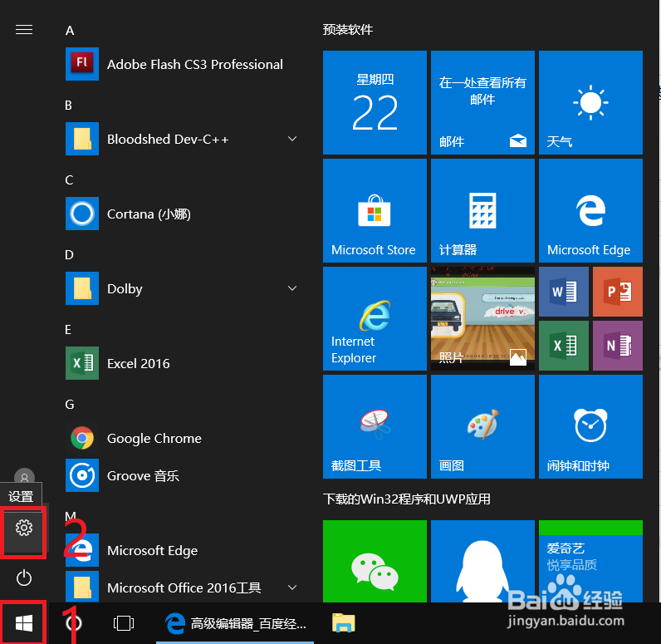Open the user account icon in sidebar
Image resolution: width=661 pixels, height=644 pixels.
pos(24,477)
